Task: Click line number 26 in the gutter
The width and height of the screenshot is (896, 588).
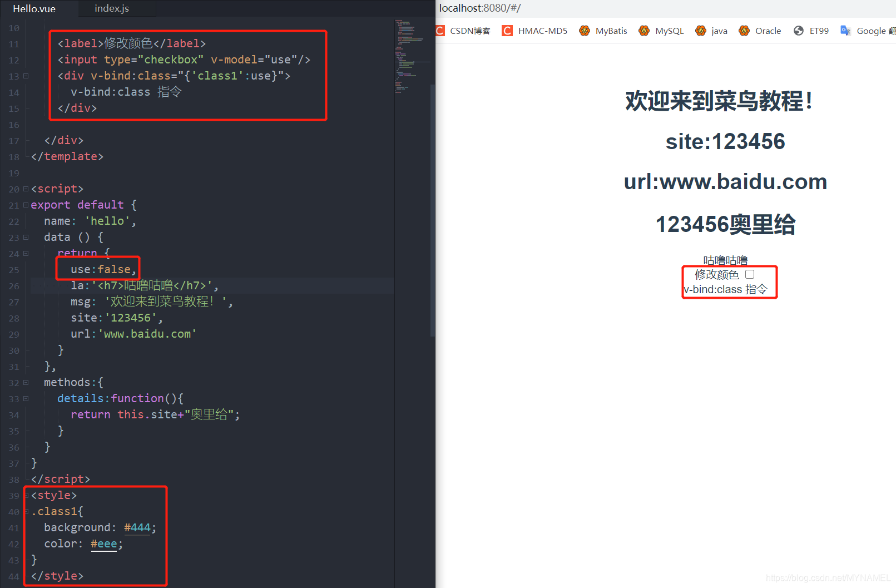Action: [14, 286]
